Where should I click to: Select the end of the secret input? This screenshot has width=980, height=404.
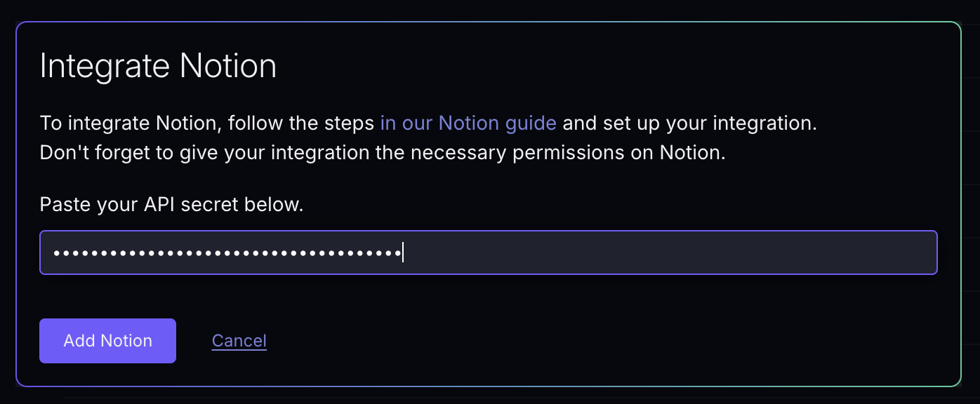point(402,252)
